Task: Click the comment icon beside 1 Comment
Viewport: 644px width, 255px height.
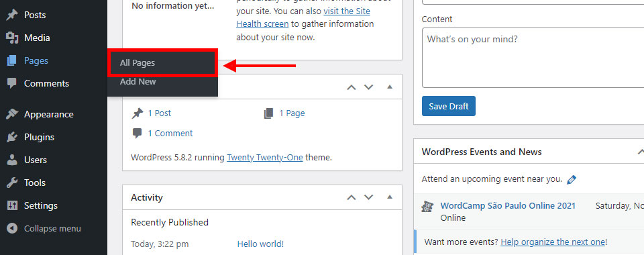Action: click(x=137, y=133)
